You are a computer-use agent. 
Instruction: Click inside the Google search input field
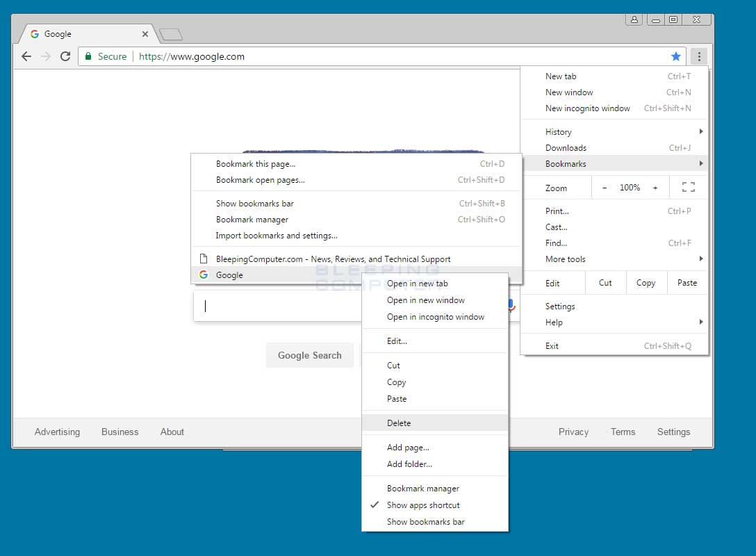coord(278,306)
